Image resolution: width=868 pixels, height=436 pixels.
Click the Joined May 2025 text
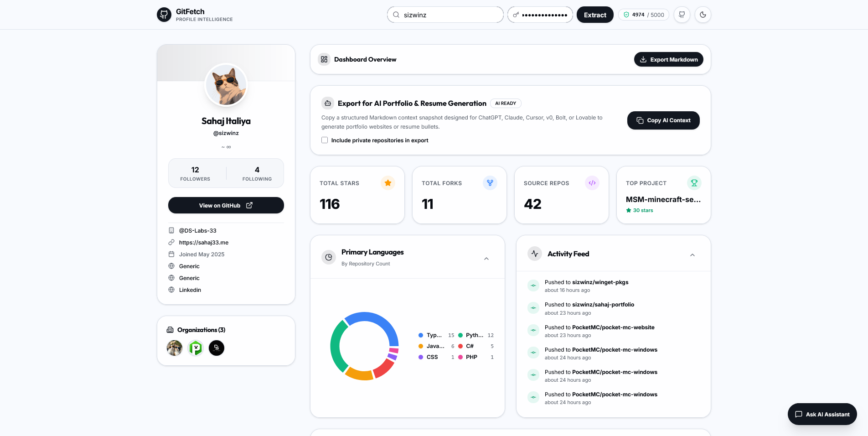[201, 254]
